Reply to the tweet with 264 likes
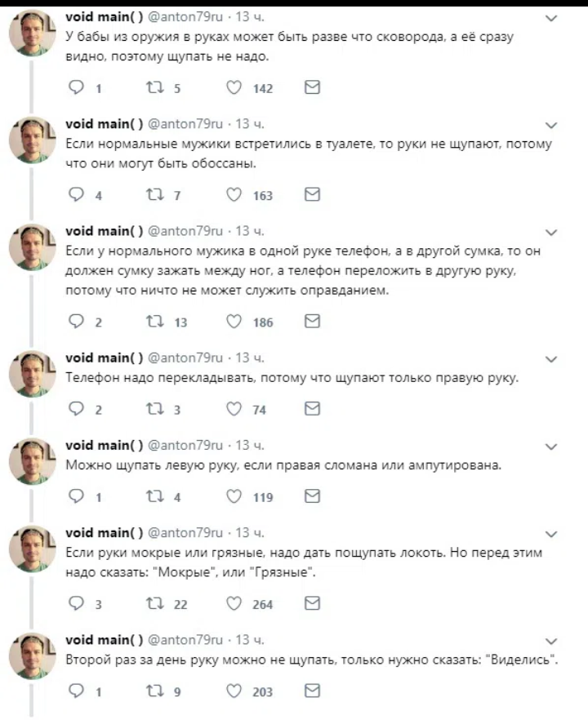Viewport: 588px width, 720px height. 76,603
